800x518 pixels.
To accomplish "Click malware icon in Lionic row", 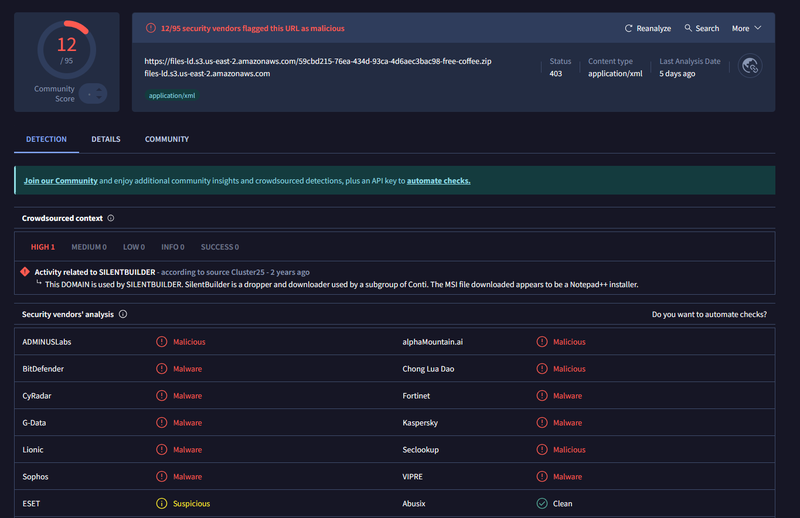I will 162,450.
